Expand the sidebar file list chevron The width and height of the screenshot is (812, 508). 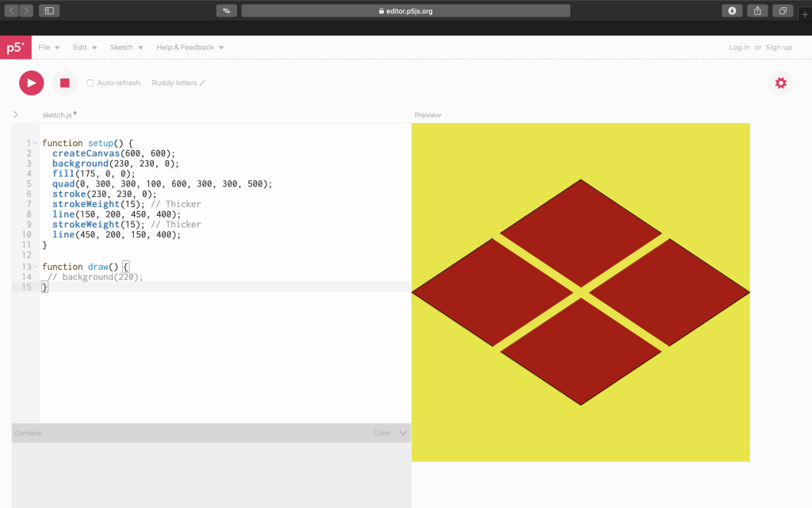(16, 114)
